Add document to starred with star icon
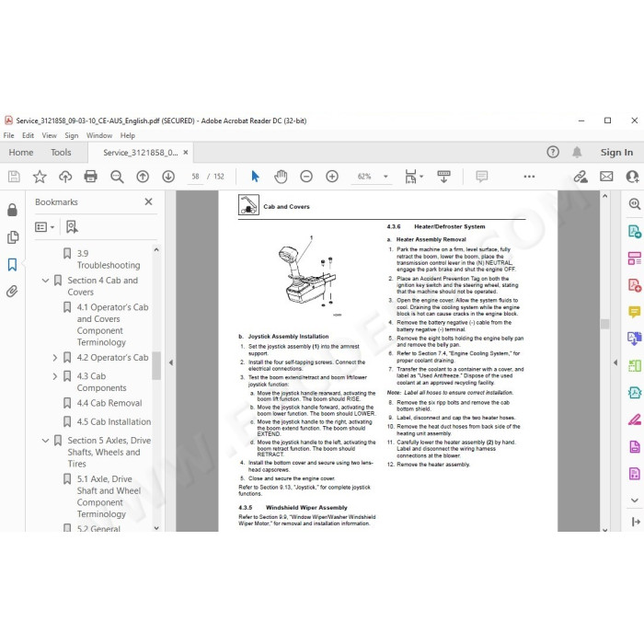 pos(40,177)
